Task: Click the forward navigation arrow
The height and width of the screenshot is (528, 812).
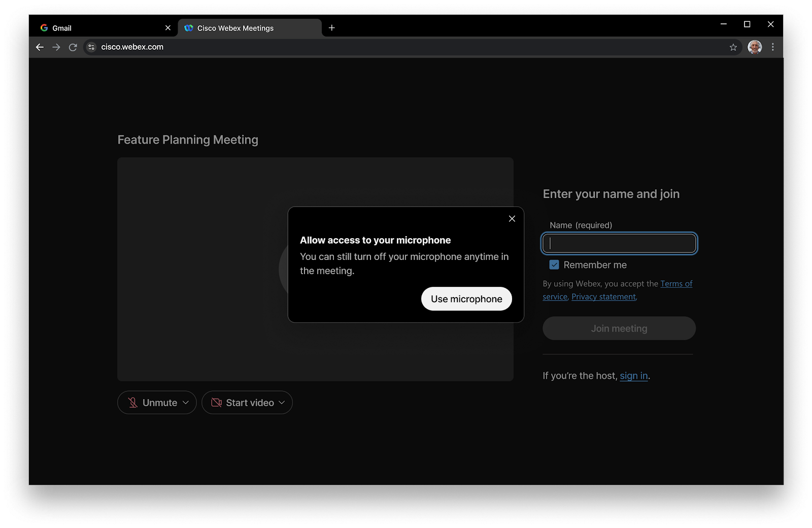Action: click(x=56, y=47)
